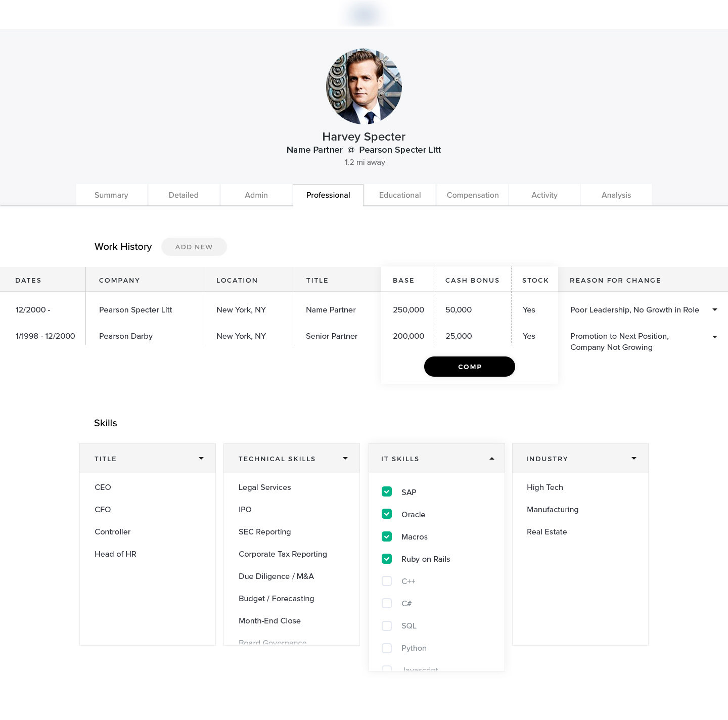Image resolution: width=728 pixels, height=720 pixels.
Task: Click New York, NY for Pearson Specter Litt
Action: pyautogui.click(x=241, y=310)
